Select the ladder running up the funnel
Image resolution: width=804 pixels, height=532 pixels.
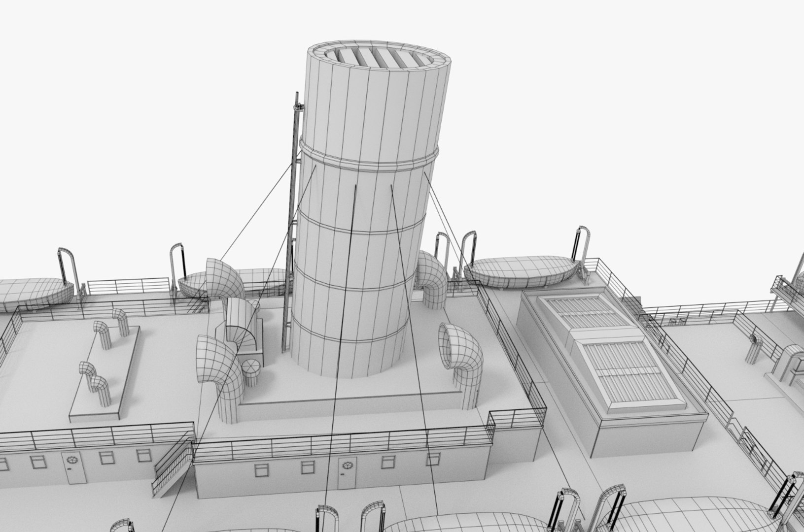[x=291, y=222]
